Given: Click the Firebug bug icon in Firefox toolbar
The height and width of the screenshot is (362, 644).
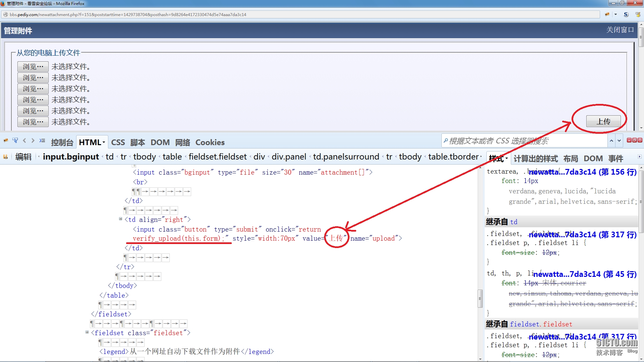Looking at the screenshot, I should point(607,14).
